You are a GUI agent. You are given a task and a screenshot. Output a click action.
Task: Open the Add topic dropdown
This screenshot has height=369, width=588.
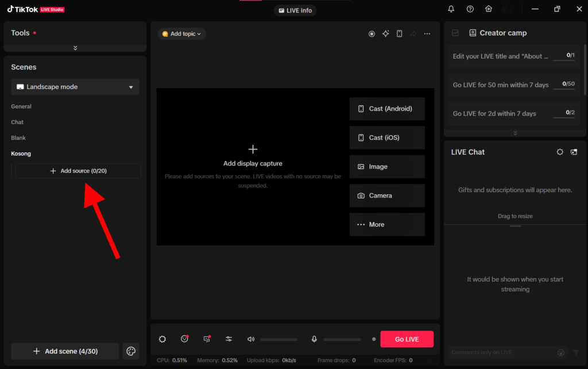(x=182, y=34)
